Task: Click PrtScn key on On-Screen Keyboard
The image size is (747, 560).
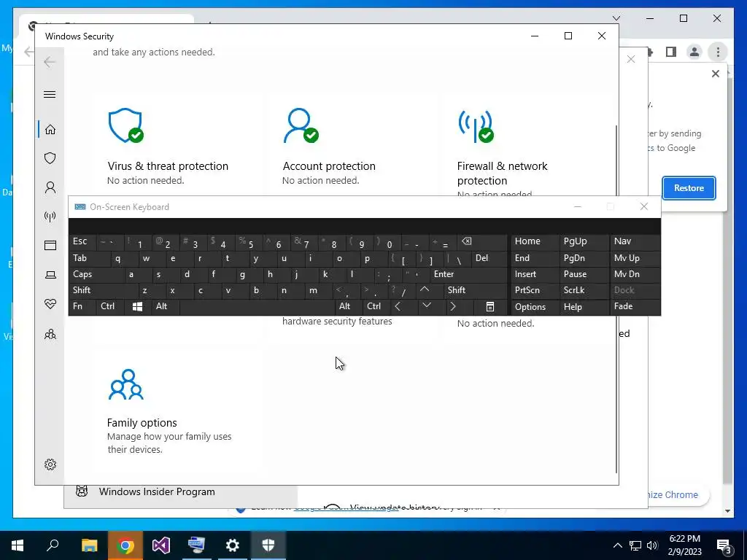Action: tap(535, 290)
